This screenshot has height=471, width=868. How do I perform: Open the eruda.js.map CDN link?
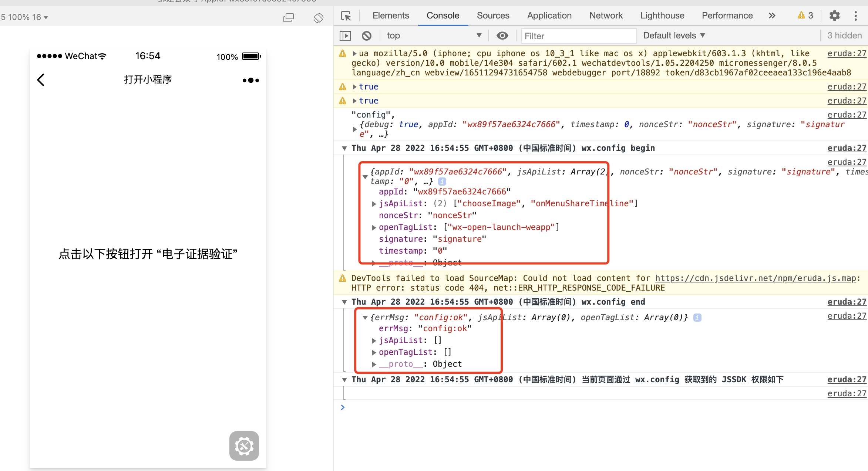click(x=756, y=278)
